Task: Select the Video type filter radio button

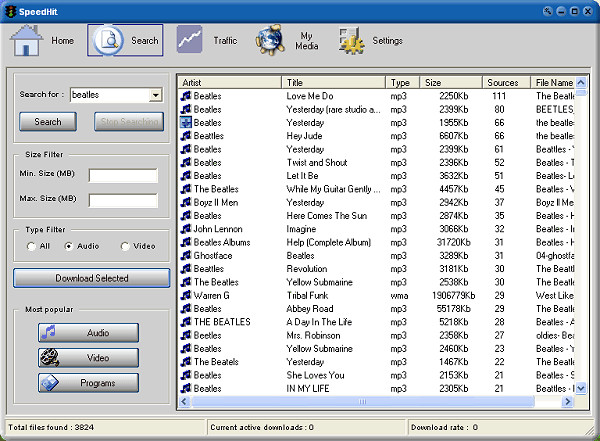Action: pos(125,246)
